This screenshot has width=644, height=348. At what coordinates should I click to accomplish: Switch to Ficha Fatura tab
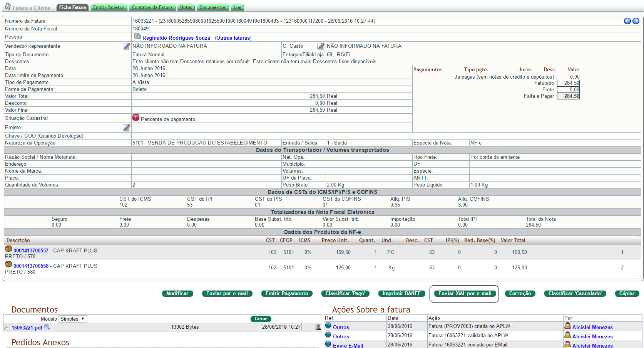pos(72,7)
